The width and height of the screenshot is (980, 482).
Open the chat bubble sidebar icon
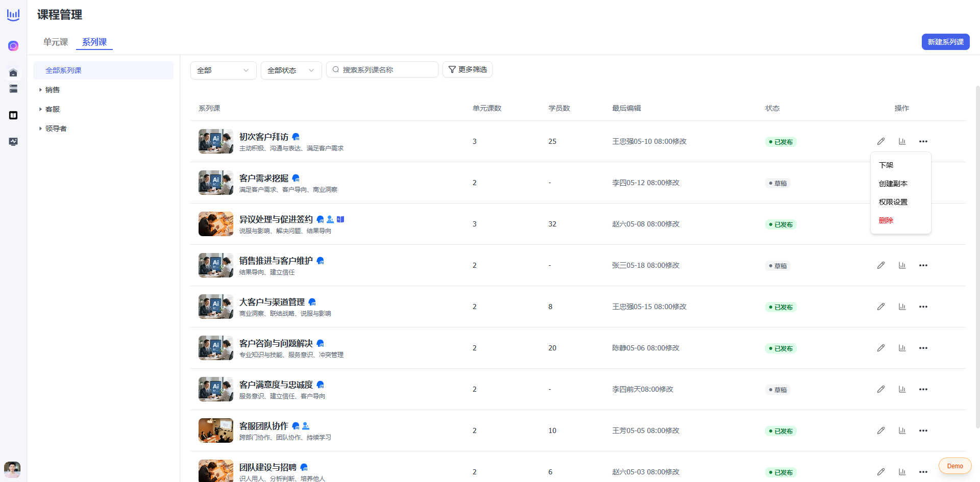click(13, 46)
